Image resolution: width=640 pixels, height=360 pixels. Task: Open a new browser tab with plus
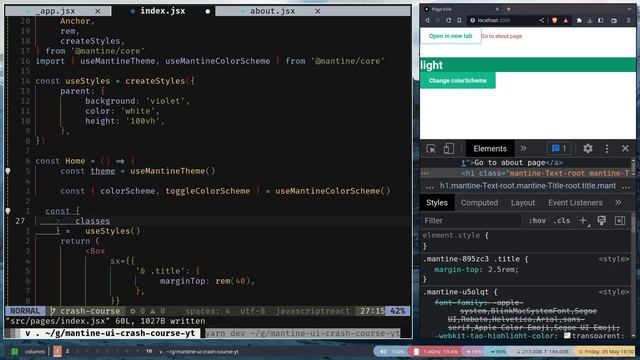[509, 9]
